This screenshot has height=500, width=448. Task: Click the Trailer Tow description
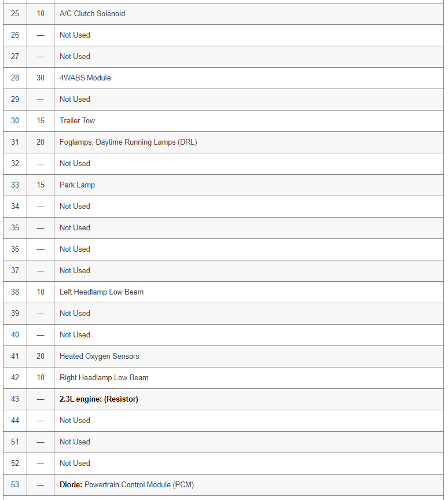point(77,121)
